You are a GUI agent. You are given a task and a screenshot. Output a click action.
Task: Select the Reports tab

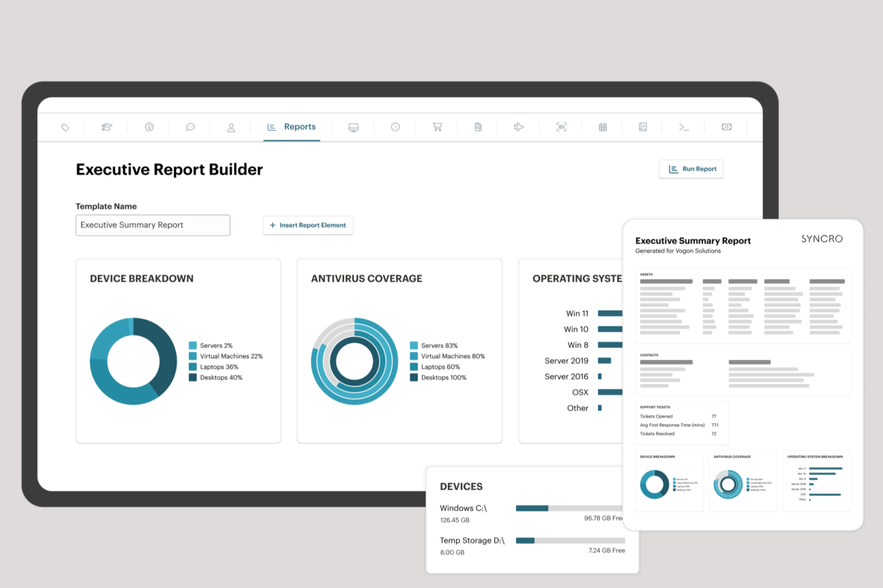(x=292, y=127)
